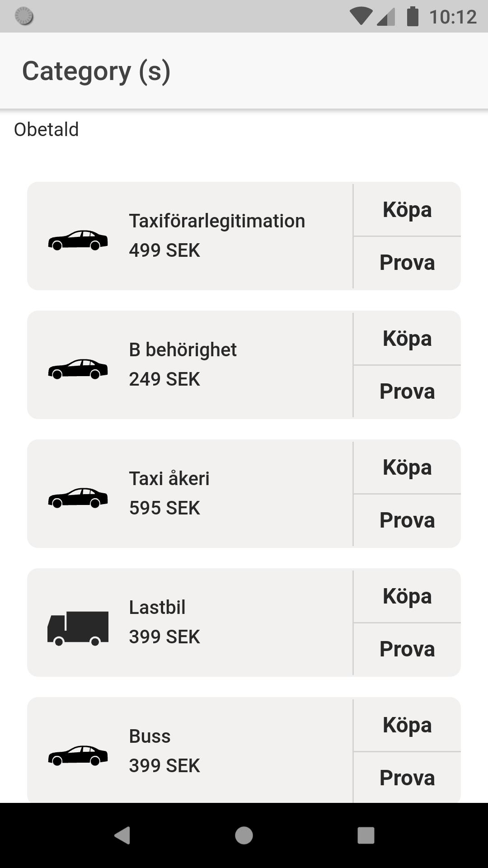
Task: Buy the Lastbil category with Köpa
Action: coord(407,596)
